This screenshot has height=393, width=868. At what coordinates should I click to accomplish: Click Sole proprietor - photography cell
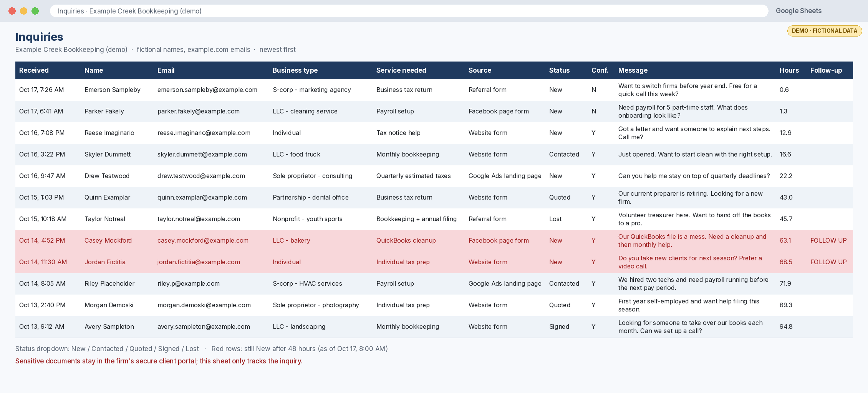point(316,305)
